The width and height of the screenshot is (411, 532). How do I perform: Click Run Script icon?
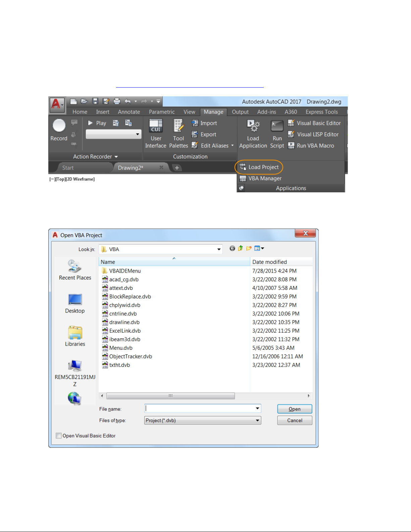pyautogui.click(x=277, y=134)
